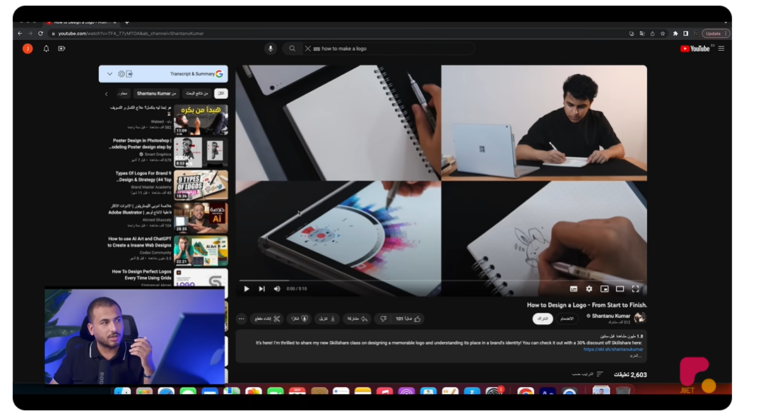Switch player to theater mode

tap(620, 289)
